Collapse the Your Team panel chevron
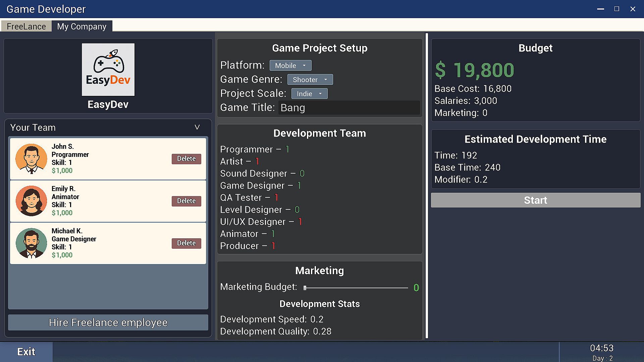 coord(197,127)
